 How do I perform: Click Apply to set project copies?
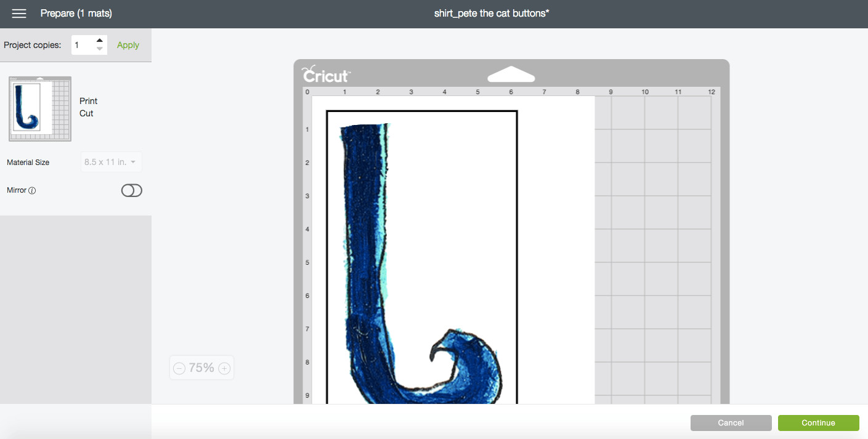click(x=128, y=45)
